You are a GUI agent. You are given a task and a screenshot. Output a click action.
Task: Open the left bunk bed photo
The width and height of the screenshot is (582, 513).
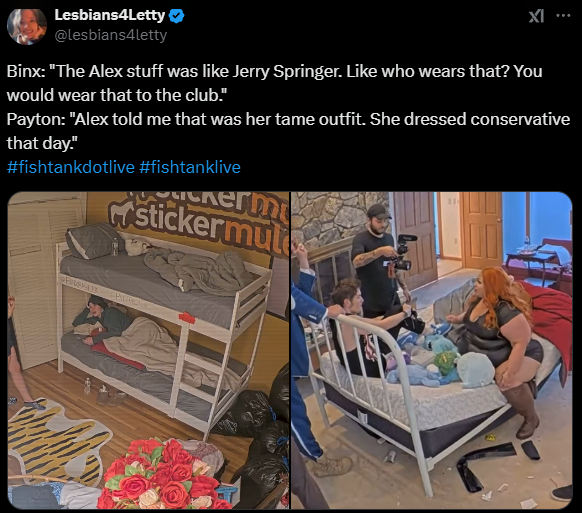pyautogui.click(x=148, y=350)
